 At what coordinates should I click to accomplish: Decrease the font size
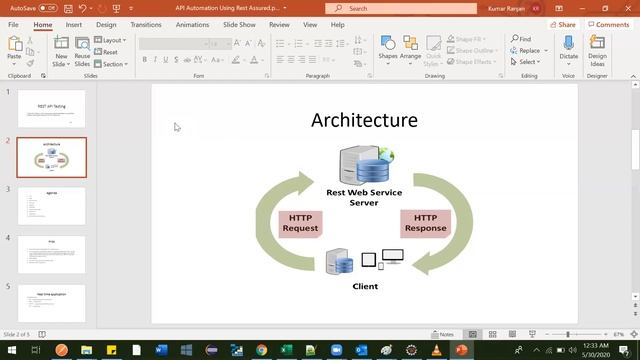(248, 43)
